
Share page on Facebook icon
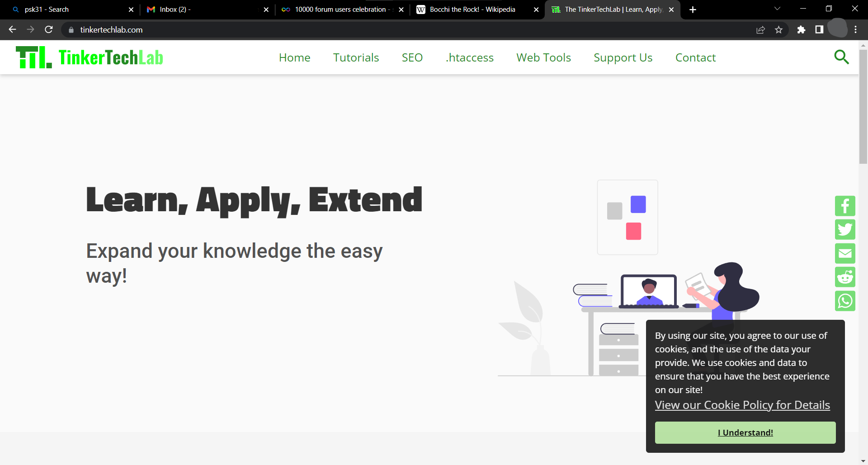(844, 206)
